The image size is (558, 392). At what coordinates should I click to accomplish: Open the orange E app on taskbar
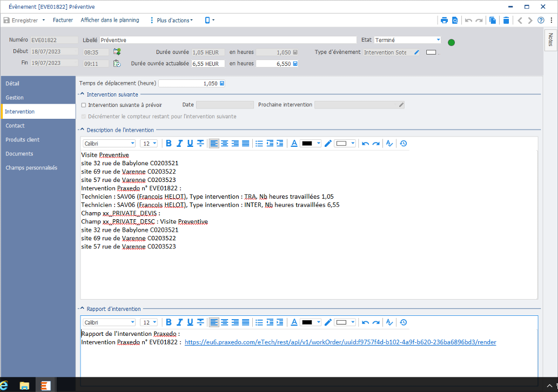point(45,385)
